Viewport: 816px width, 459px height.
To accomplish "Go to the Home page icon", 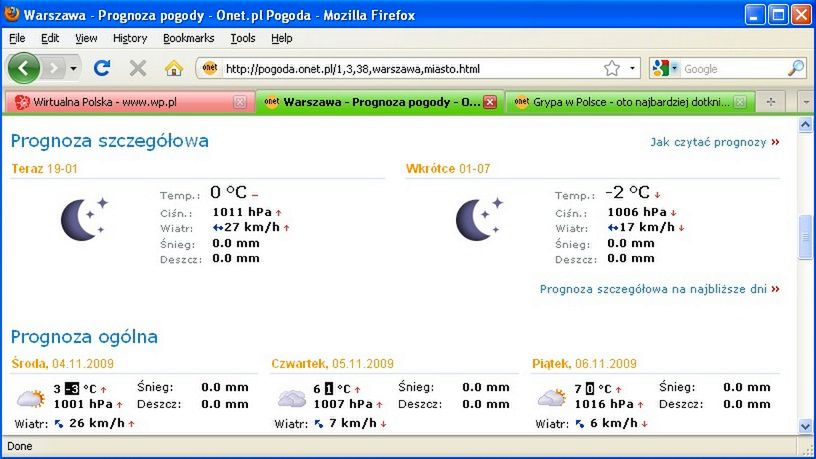I will 174,68.
